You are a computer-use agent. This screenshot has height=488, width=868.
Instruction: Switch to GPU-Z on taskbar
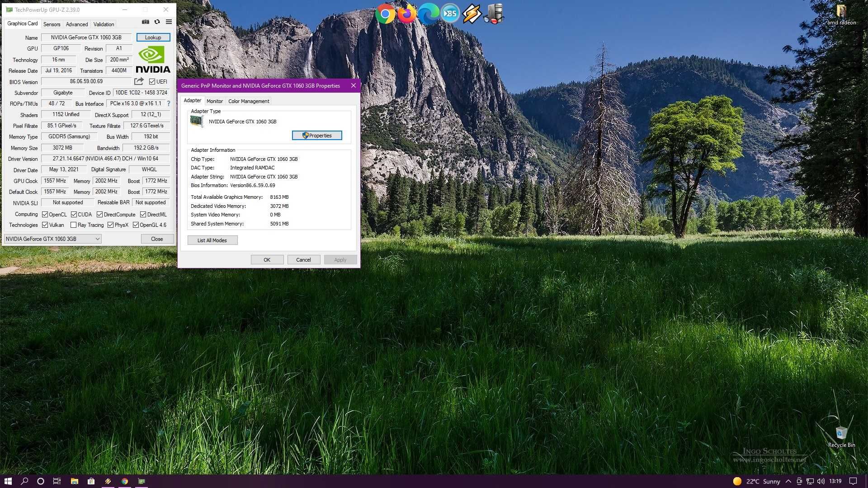point(142,481)
